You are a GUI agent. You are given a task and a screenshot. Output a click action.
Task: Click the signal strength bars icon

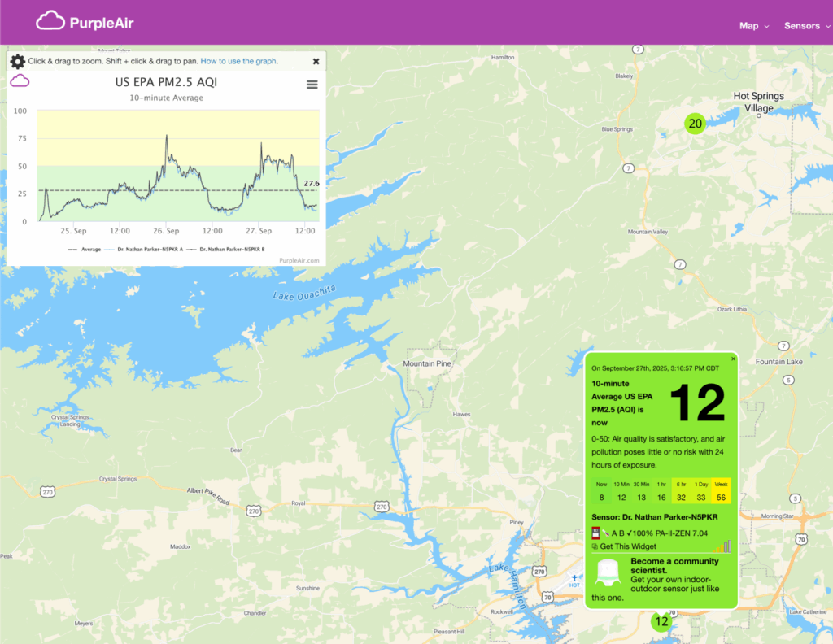722,546
